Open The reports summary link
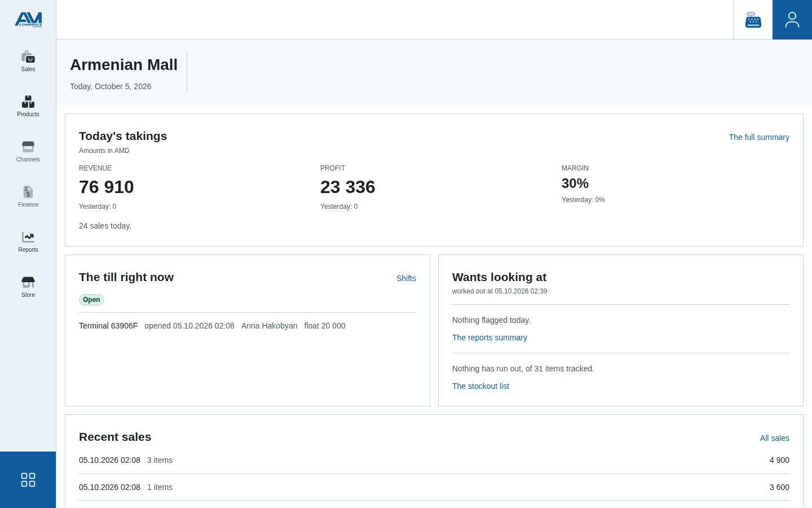 (x=489, y=338)
